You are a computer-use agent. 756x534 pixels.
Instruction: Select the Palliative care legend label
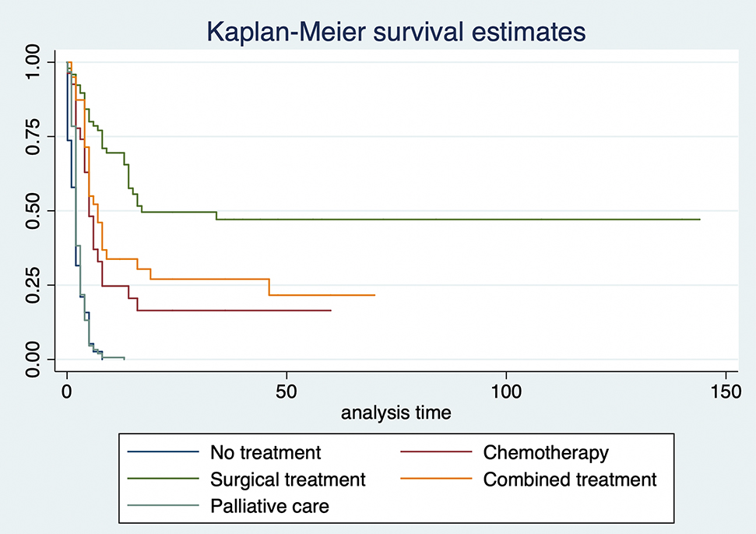coord(269,506)
